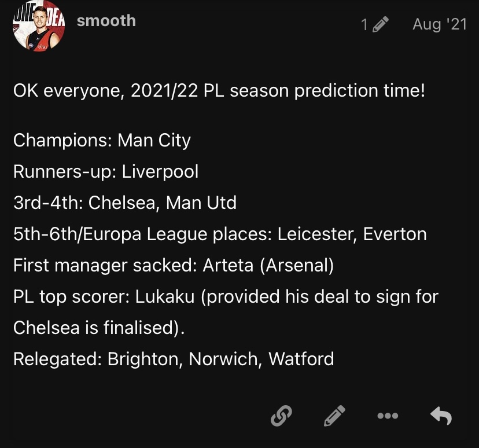Reply to smooth's post with the arrow icon
This screenshot has width=479, height=448.
(x=441, y=416)
